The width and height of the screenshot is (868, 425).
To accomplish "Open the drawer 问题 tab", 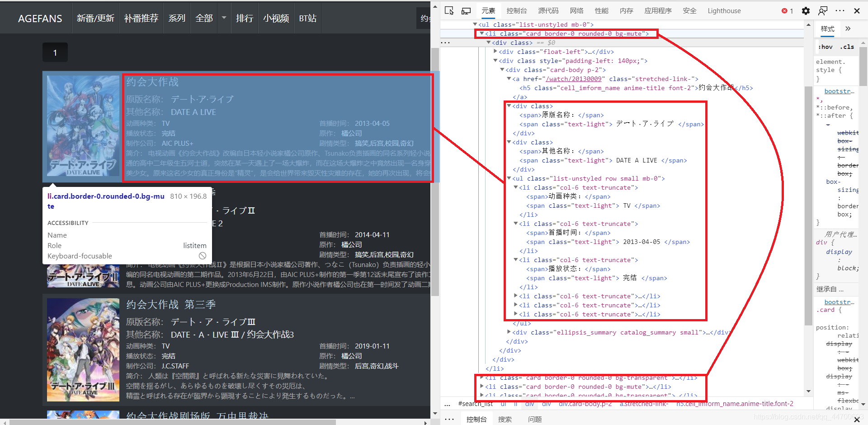I will (535, 419).
